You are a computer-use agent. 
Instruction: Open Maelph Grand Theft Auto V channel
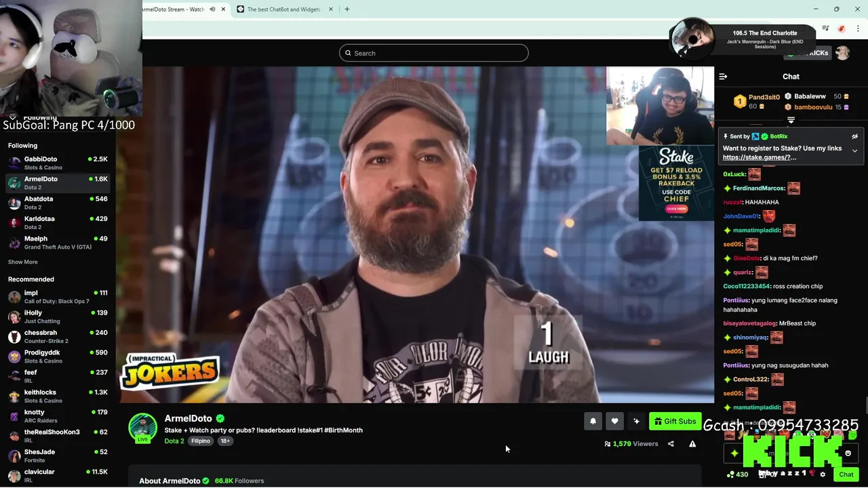pyautogui.click(x=58, y=243)
